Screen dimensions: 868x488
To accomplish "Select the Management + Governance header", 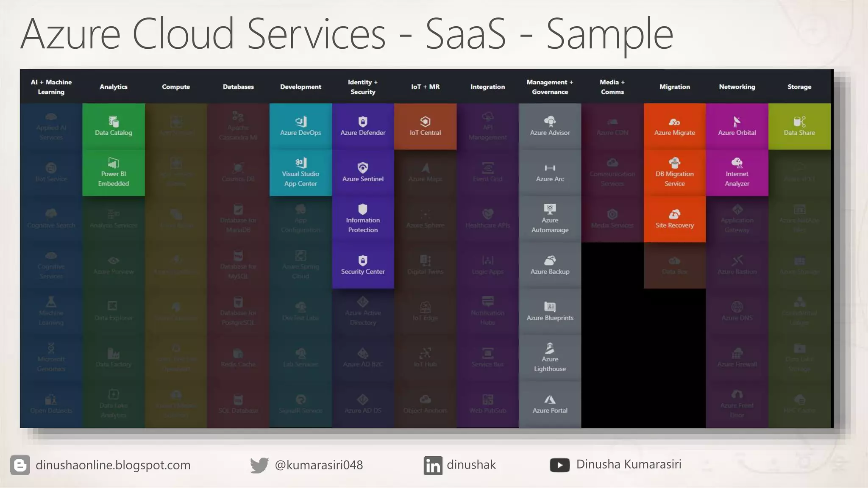I will pyautogui.click(x=550, y=87).
